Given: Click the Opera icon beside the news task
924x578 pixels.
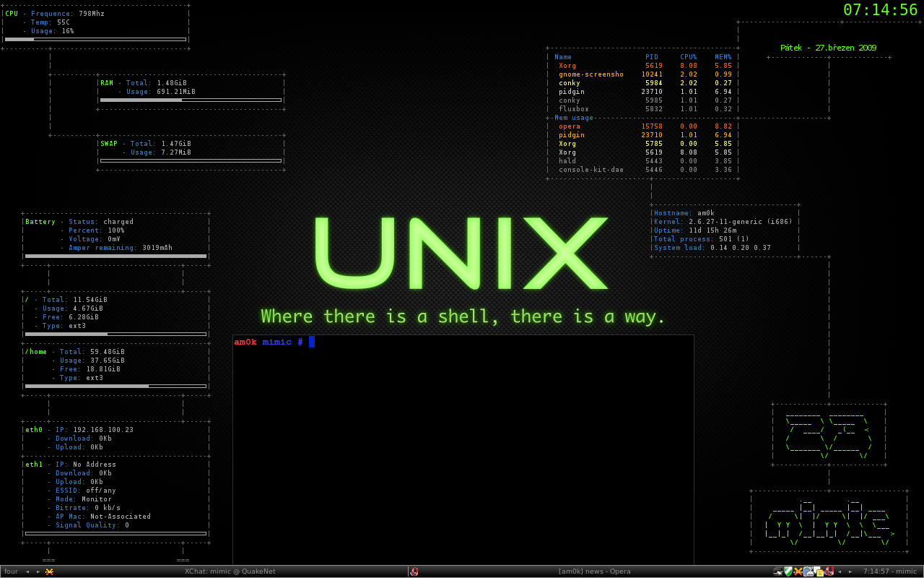Looking at the screenshot, I should point(414,571).
